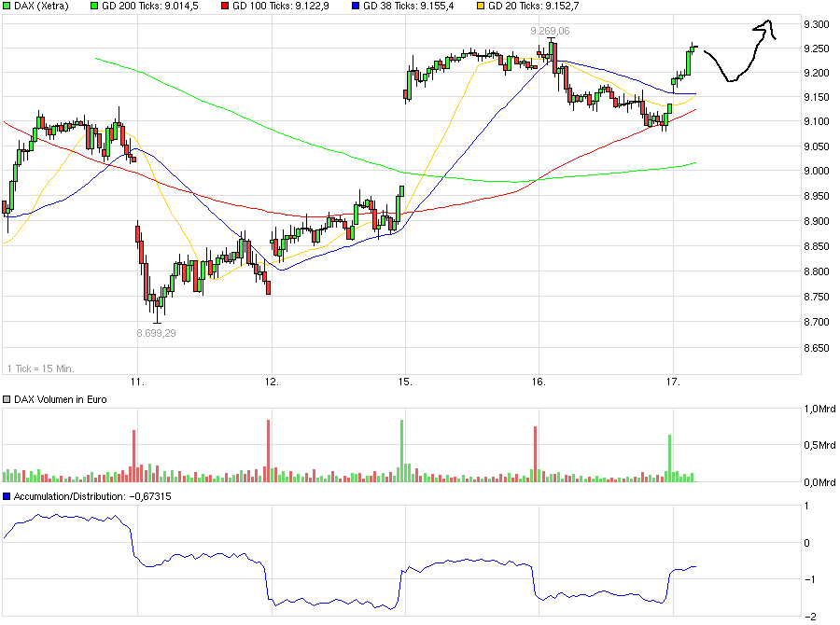Click the green DAX (Xetra) legend swatch

click(7, 7)
